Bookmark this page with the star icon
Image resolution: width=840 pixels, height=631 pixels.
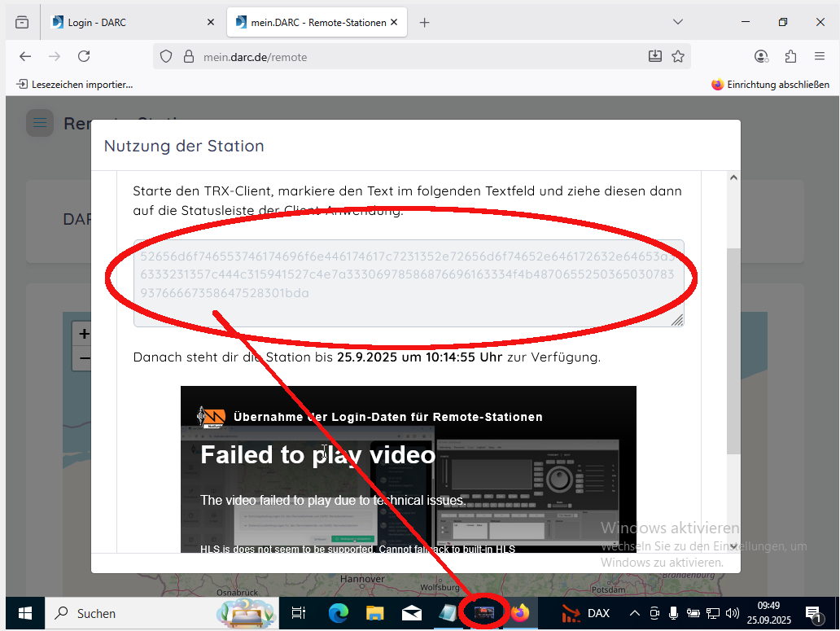pos(678,56)
